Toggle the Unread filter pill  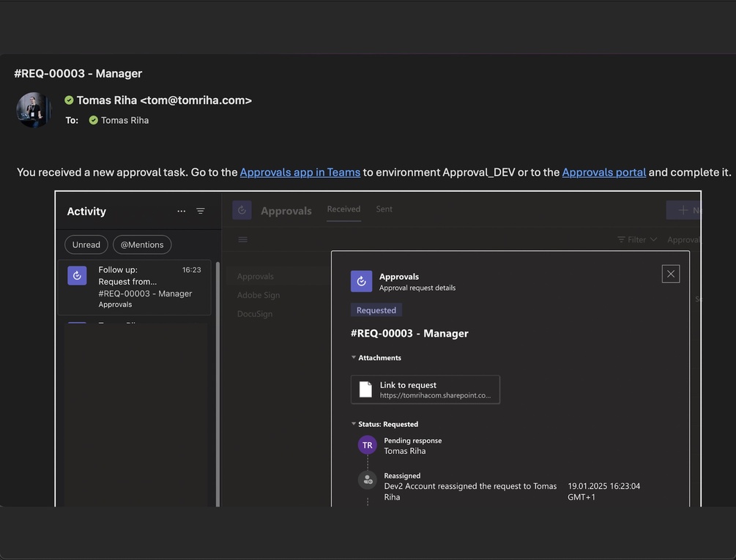(86, 244)
